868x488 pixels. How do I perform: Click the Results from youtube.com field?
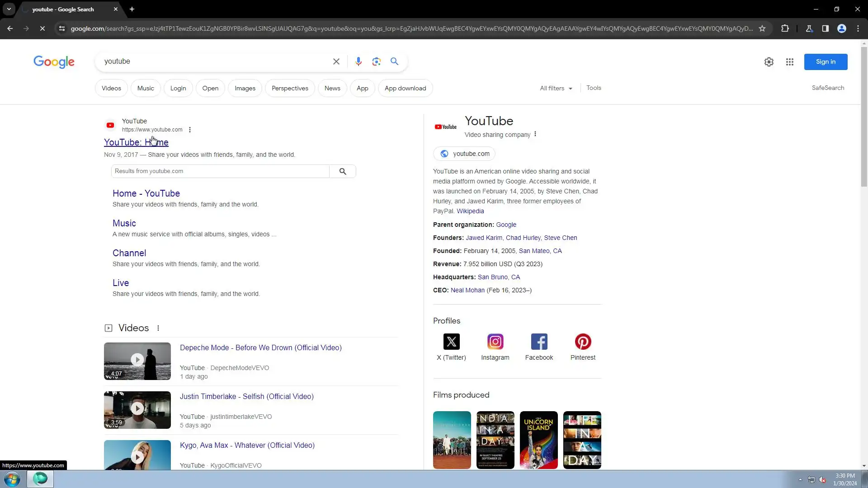(x=220, y=171)
